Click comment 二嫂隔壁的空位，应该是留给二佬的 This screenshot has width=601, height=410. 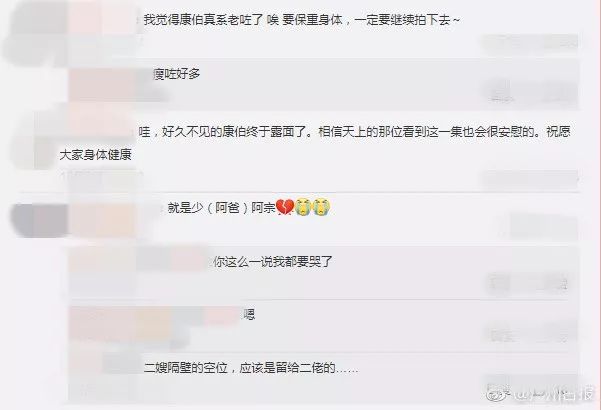[x=251, y=368]
